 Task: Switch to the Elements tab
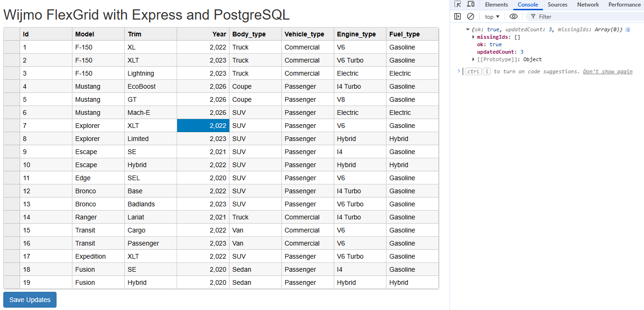(x=496, y=4)
